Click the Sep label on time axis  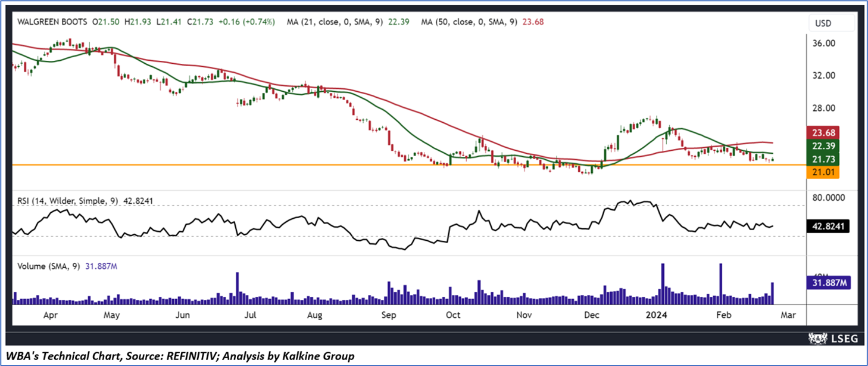coord(388,315)
